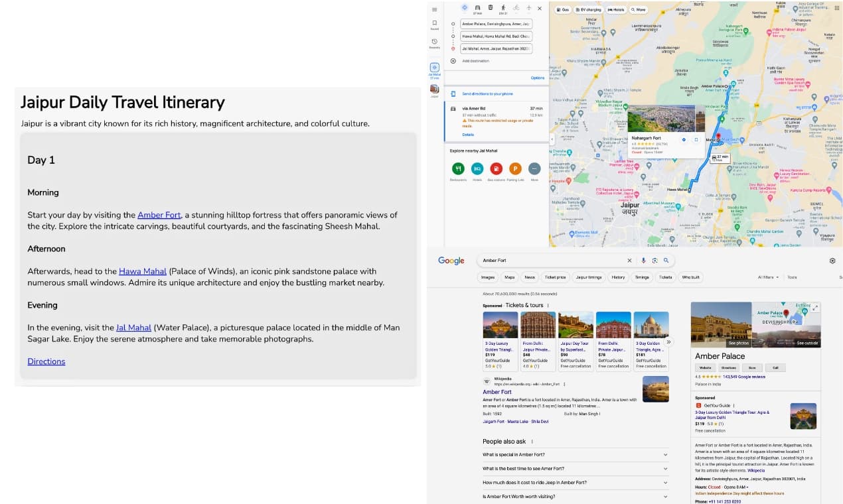The height and width of the screenshot is (504, 843).
Task: Find Restaurants near Jal Mahal
Action: click(x=459, y=169)
